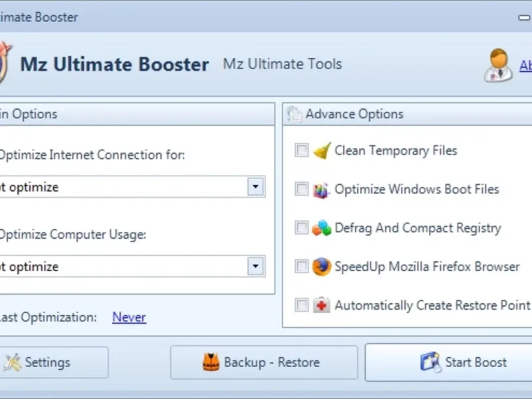The height and width of the screenshot is (399, 532).
Task: Click the Optimize Computer Usage label
Action: 73,235
